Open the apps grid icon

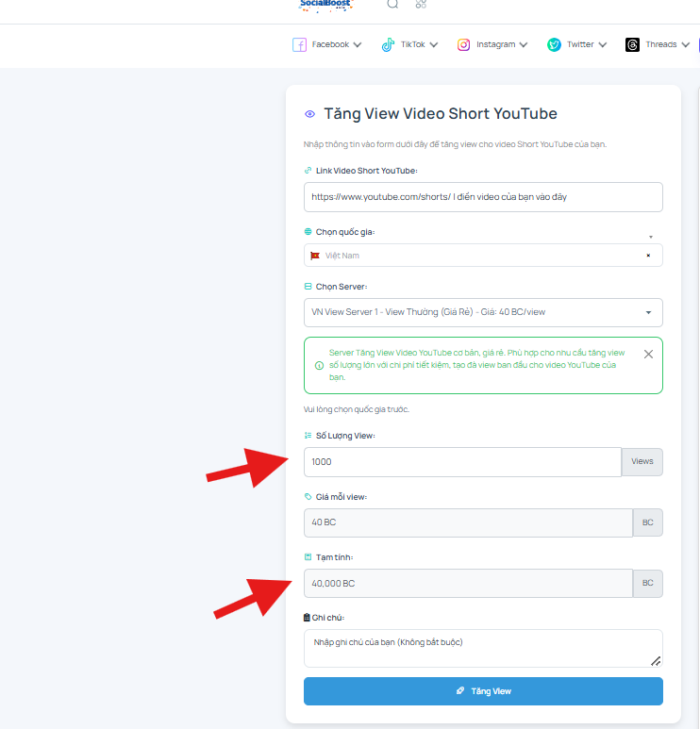pyautogui.click(x=421, y=4)
